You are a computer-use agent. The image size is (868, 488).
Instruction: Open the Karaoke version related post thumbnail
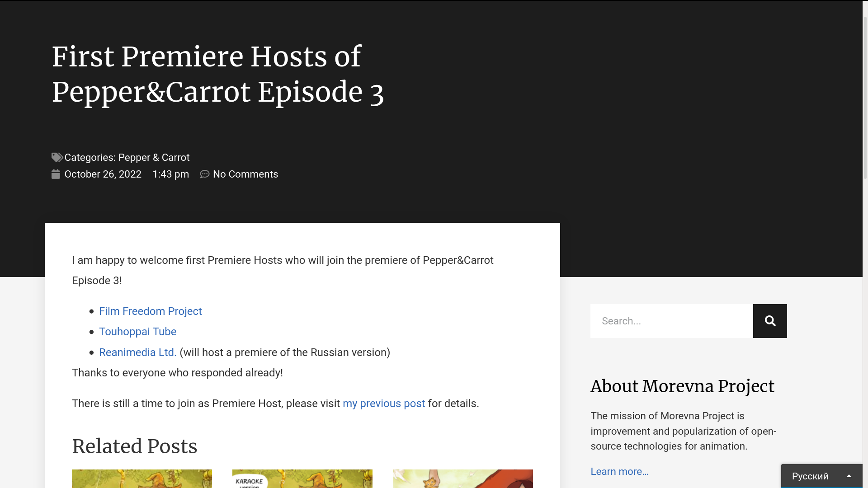pos(302,479)
